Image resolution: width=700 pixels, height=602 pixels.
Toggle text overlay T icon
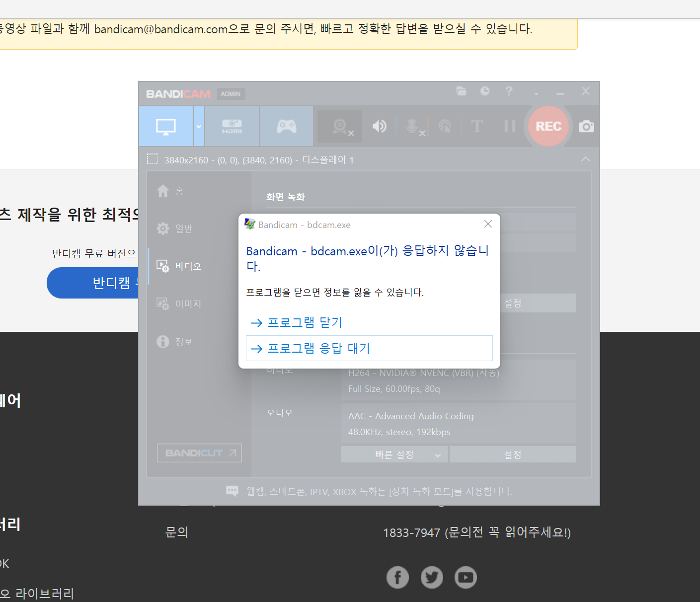click(x=477, y=126)
